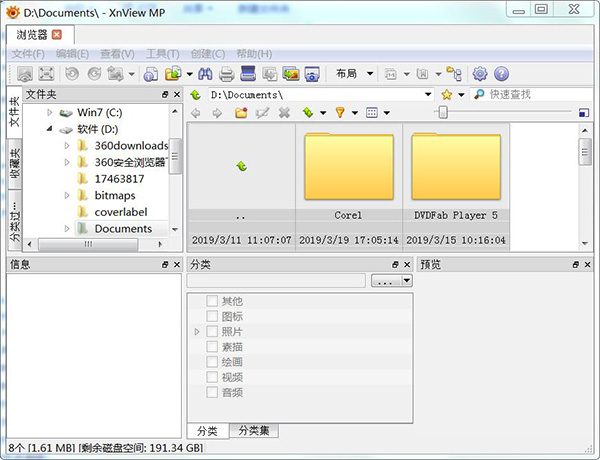Select the DVDFab Player 5 folder thumbnail
The width and height of the screenshot is (600, 460).
(x=456, y=187)
